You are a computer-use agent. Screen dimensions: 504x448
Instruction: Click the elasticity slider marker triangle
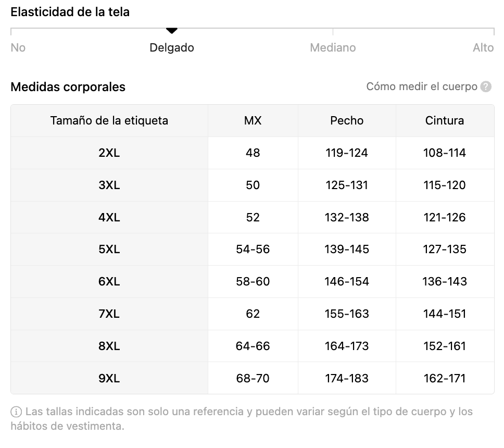pos(172,31)
